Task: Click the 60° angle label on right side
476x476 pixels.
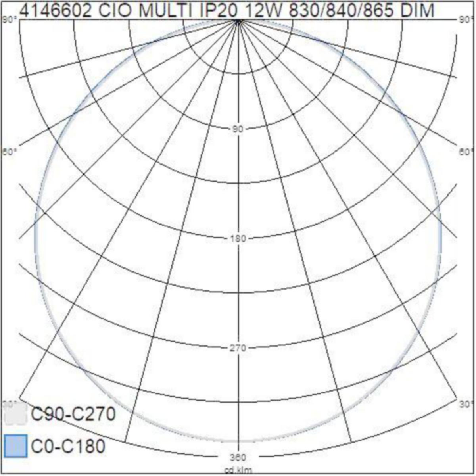Action: click(x=467, y=152)
